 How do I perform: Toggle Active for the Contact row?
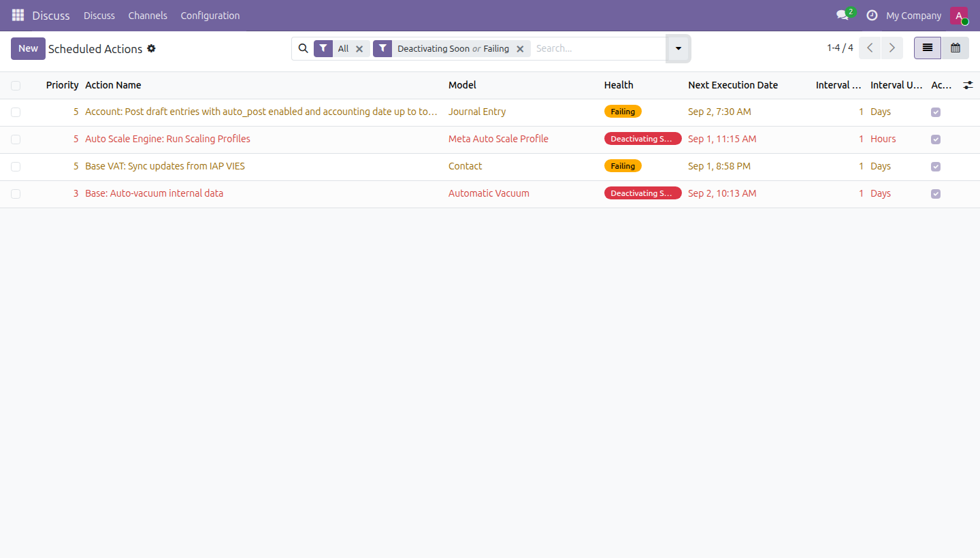(936, 167)
